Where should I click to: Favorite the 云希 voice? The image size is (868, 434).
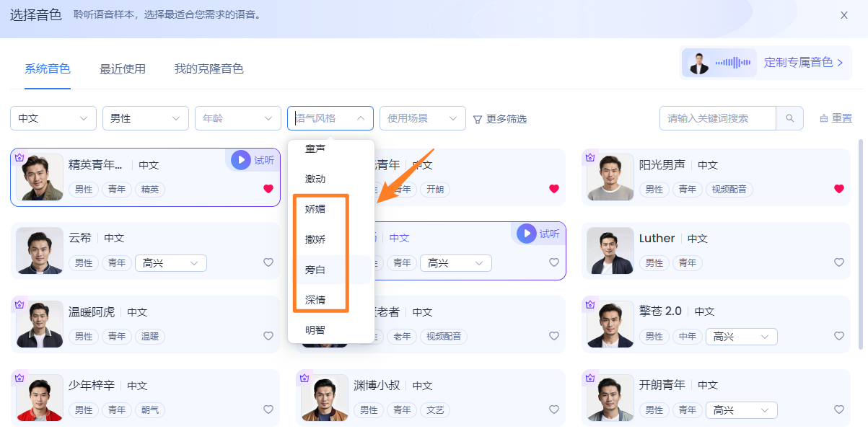tap(268, 263)
